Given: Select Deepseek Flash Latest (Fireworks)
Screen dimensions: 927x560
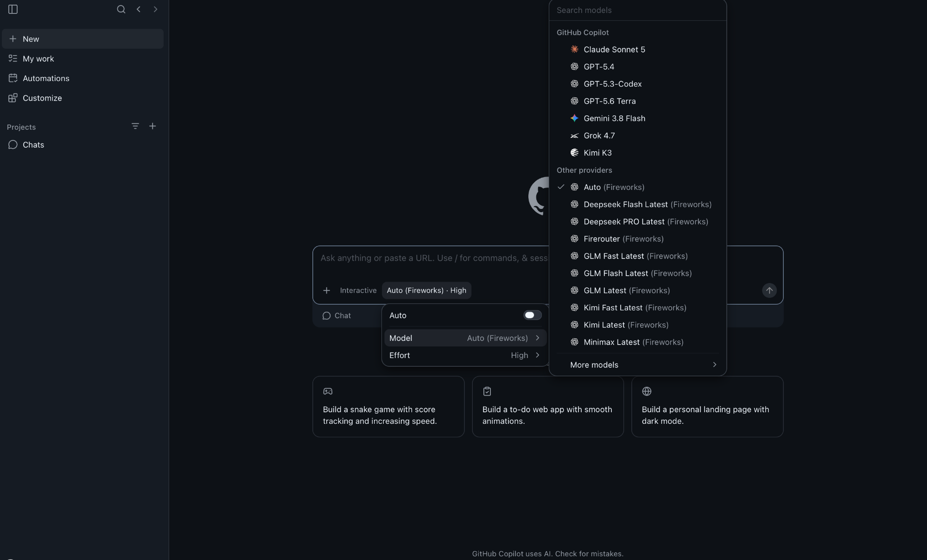Looking at the screenshot, I should (x=638, y=204).
